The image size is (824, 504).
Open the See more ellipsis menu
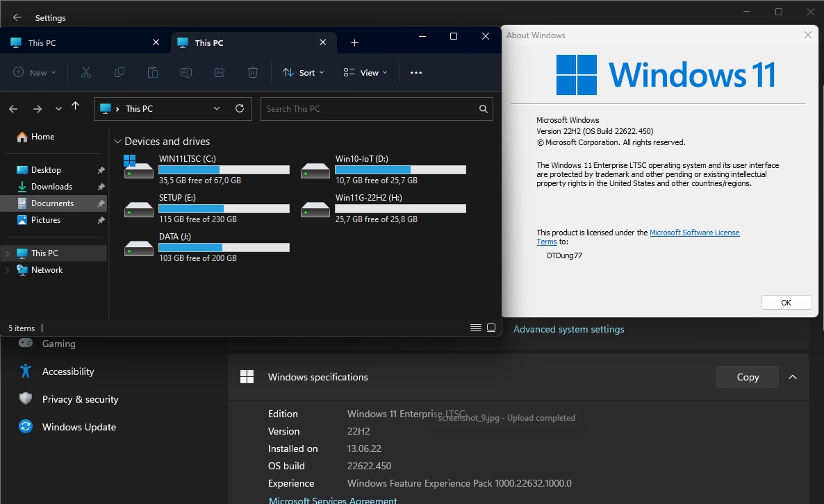point(415,72)
